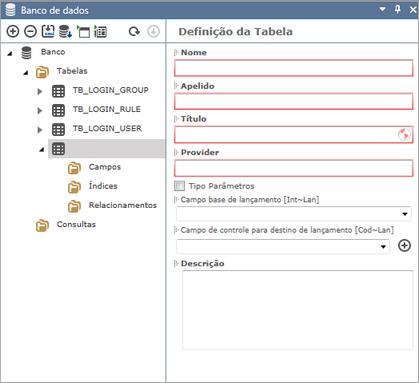Click the database download toolbar icon
Image resolution: width=419 pixels, height=383 pixels.
(65, 32)
